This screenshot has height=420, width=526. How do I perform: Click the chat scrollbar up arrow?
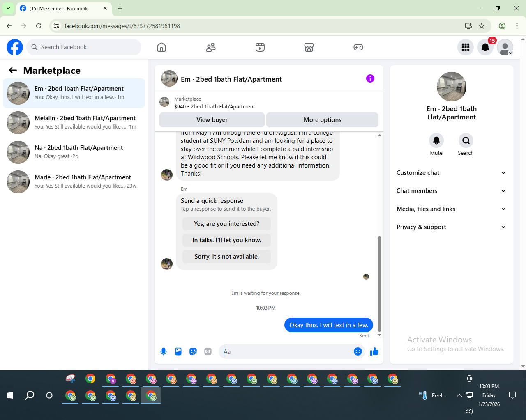coord(379,135)
